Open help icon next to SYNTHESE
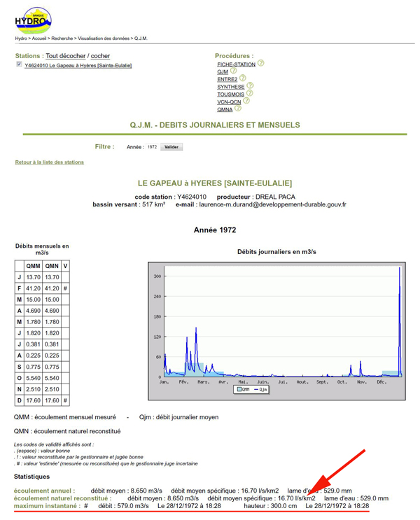Image resolution: width=420 pixels, height=520 pixels. coord(250,85)
